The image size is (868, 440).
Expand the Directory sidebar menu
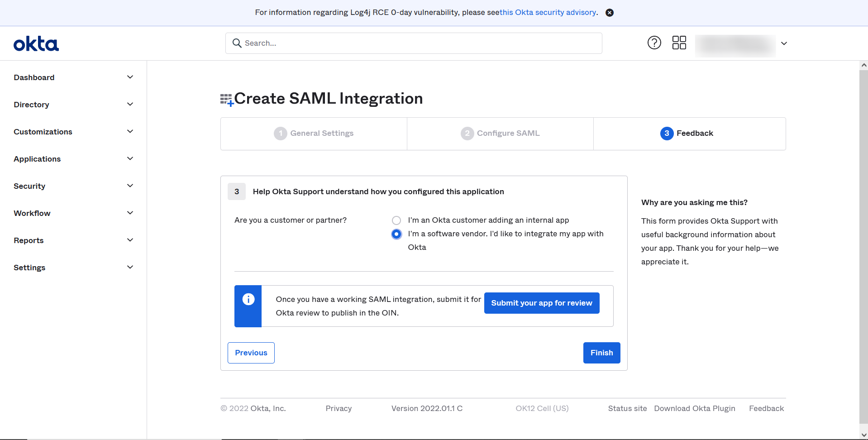coord(73,105)
